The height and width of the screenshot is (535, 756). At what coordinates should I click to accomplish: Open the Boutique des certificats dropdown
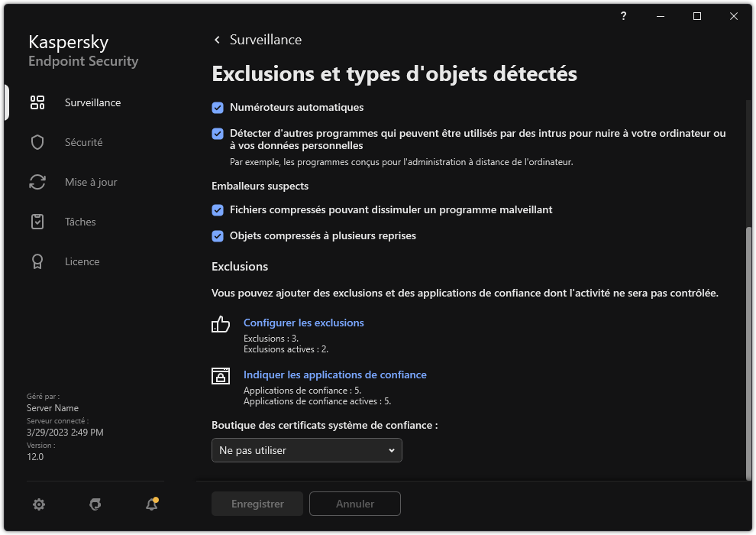click(x=306, y=450)
